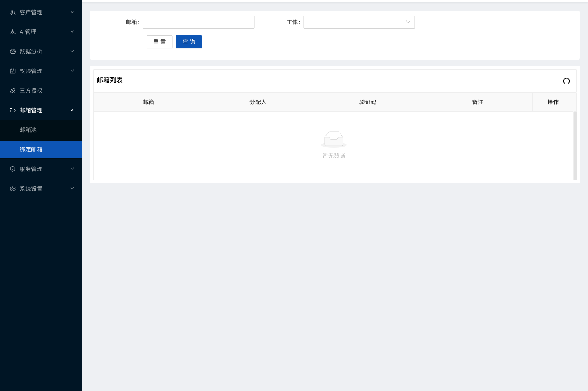Open the 主体 dropdown selector
The width and height of the screenshot is (588, 391).
coord(359,22)
